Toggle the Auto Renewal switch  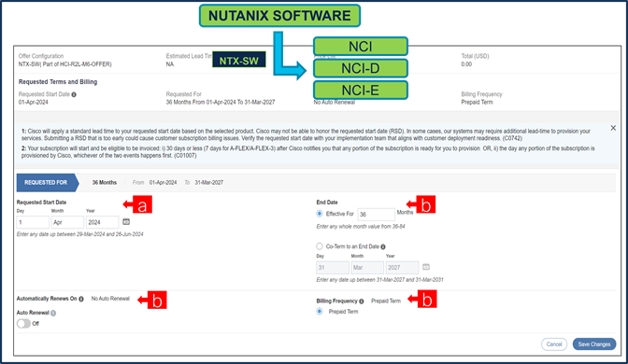[23, 323]
